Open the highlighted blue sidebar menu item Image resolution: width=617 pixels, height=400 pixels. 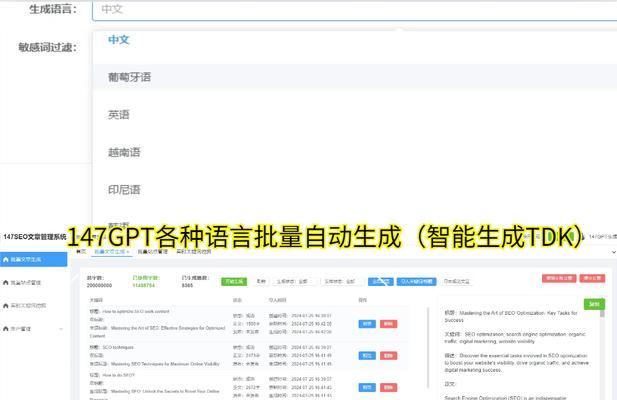click(x=33, y=260)
